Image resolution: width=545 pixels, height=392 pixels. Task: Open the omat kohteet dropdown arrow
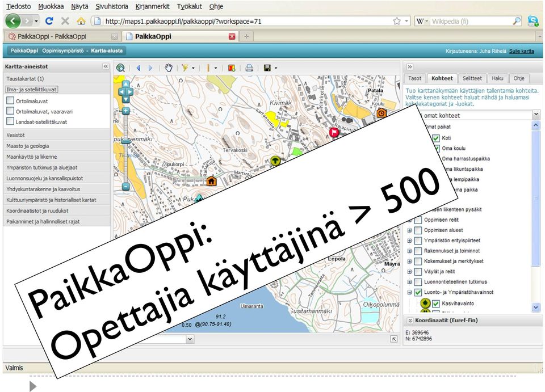point(535,114)
